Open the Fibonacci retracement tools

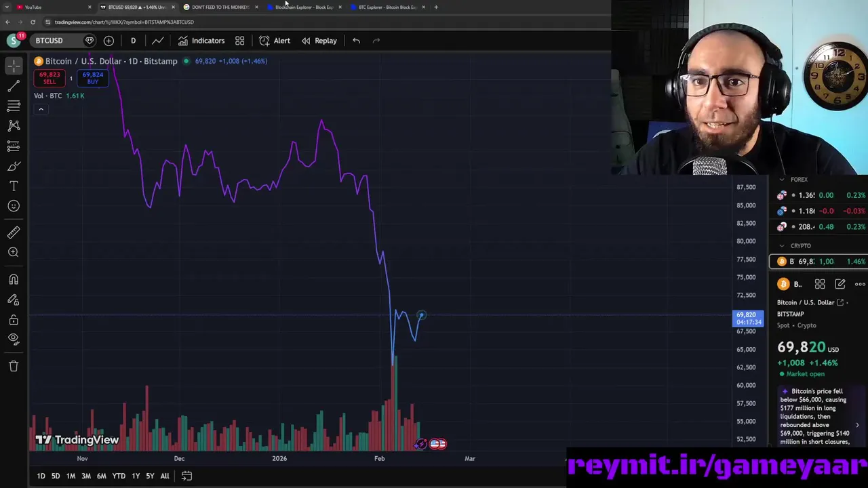click(x=14, y=106)
